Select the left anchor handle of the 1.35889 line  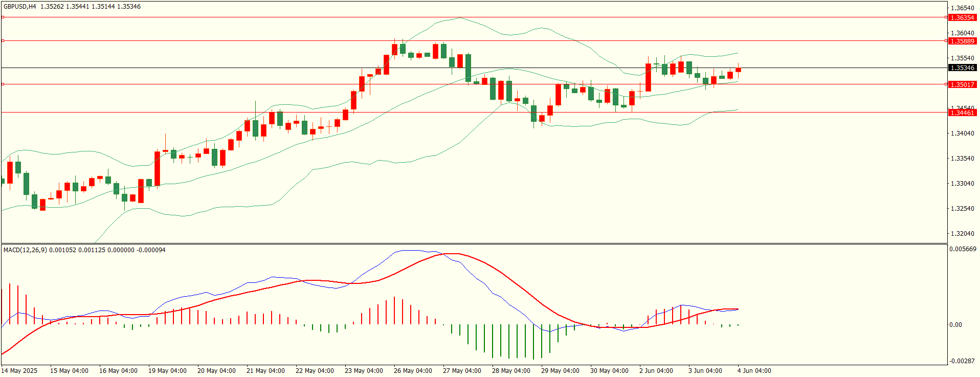pos(3,41)
